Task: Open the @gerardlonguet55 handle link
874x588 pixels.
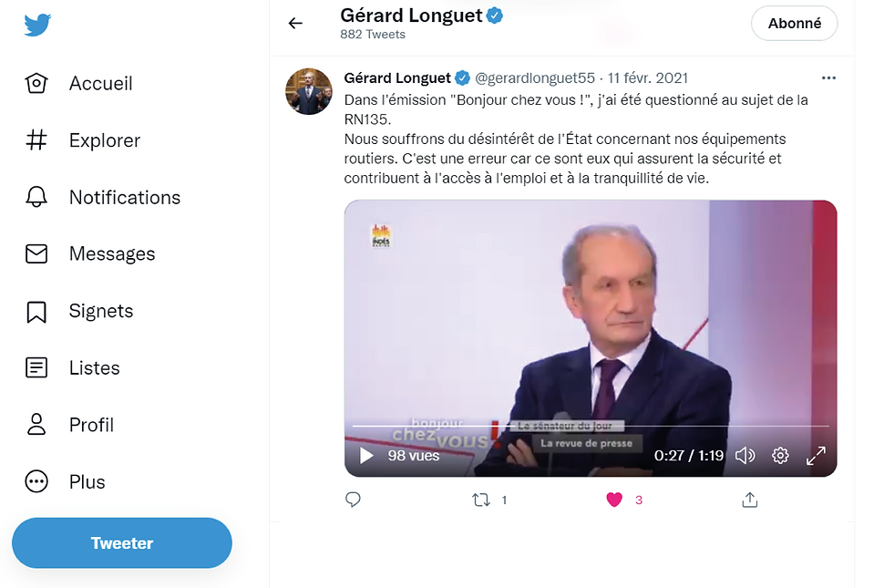Action: [535, 77]
